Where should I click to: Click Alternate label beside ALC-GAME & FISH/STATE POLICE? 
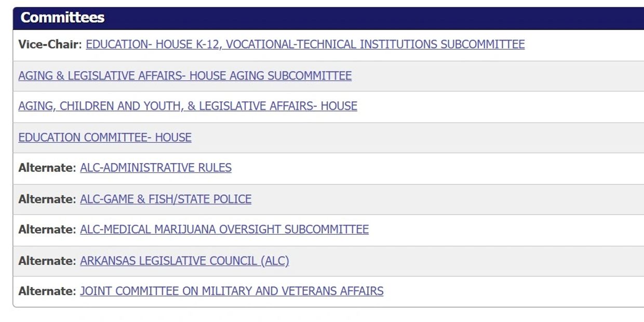47,199
